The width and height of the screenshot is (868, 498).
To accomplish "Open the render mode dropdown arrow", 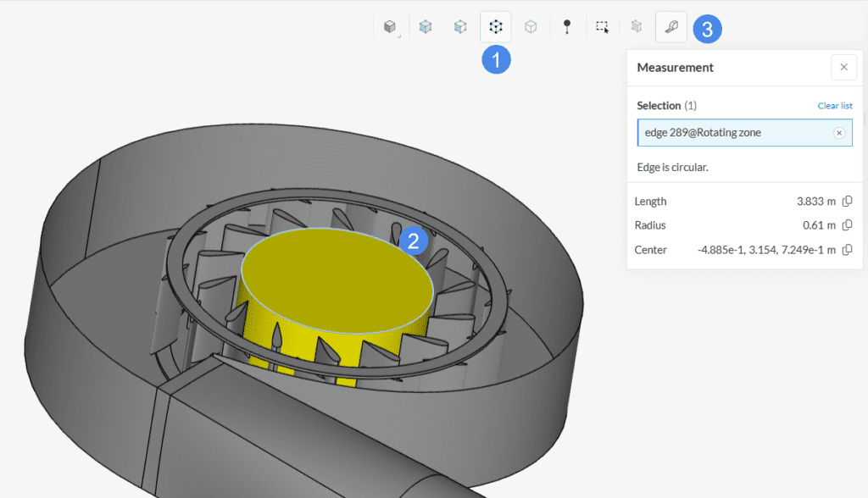I will [398, 36].
